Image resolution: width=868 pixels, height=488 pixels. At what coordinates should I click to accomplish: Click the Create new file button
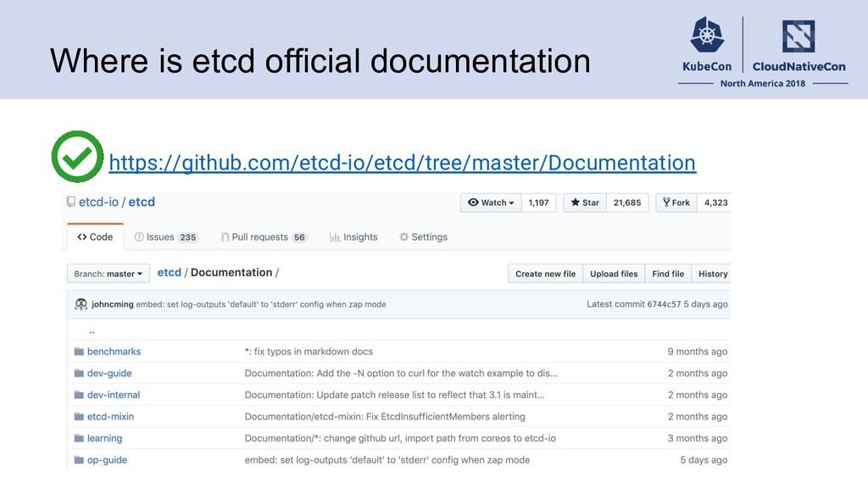545,274
